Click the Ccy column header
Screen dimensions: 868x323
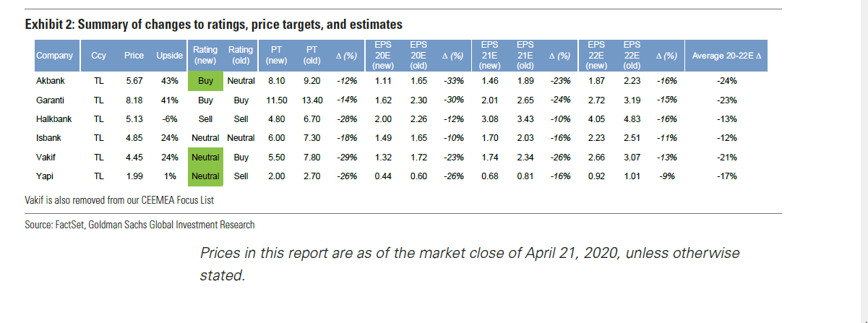[98, 56]
